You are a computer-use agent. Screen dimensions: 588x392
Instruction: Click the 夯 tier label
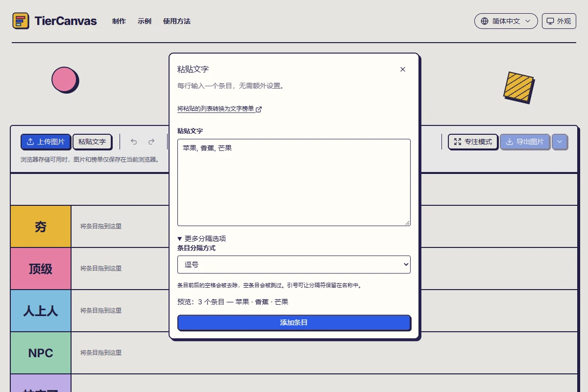(x=41, y=226)
